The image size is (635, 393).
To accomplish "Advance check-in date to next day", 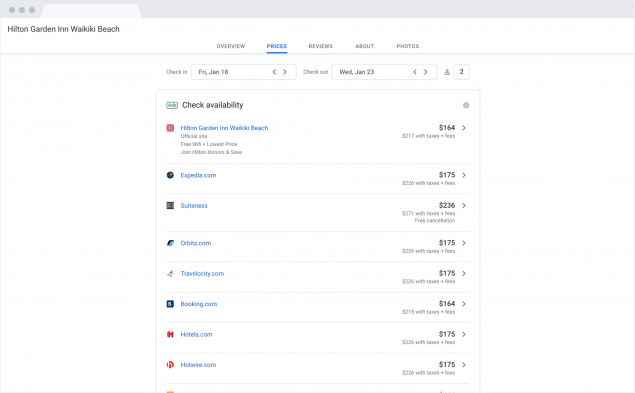I will point(285,72).
